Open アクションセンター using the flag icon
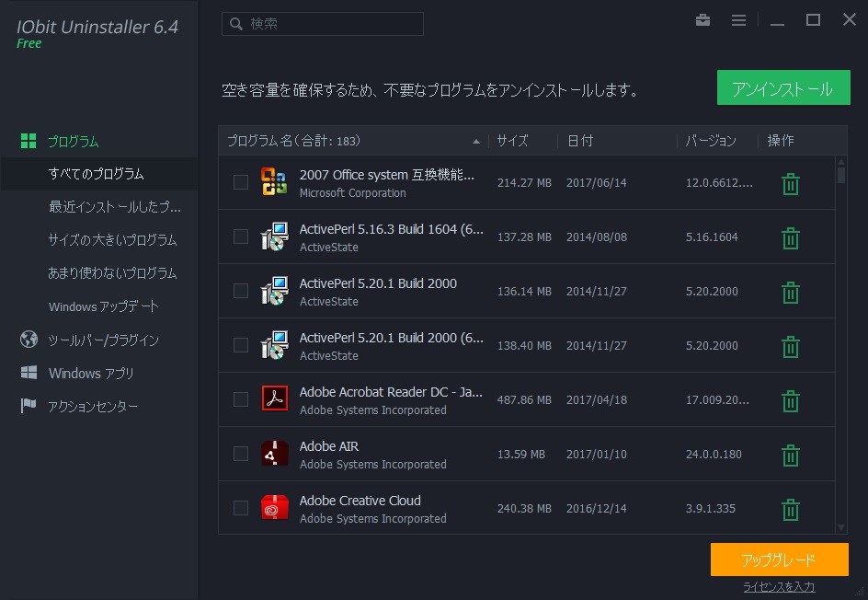Viewport: 868px width, 600px height. point(27,405)
